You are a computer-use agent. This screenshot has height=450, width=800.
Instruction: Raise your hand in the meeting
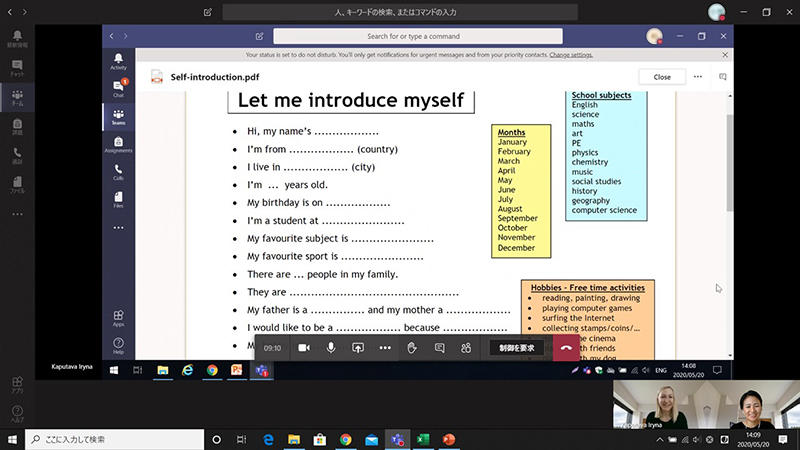pos(412,348)
